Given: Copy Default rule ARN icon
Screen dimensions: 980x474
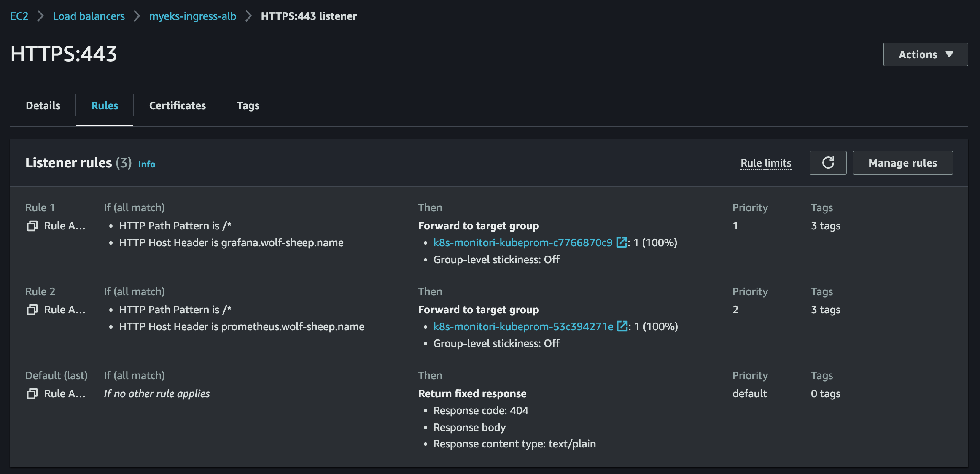Looking at the screenshot, I should 32,394.
